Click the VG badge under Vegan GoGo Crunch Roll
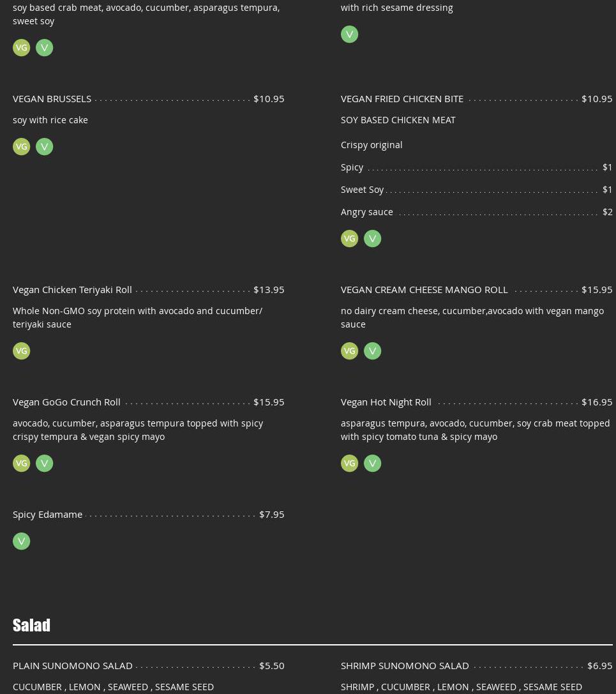This screenshot has width=616, height=694. click(x=21, y=464)
